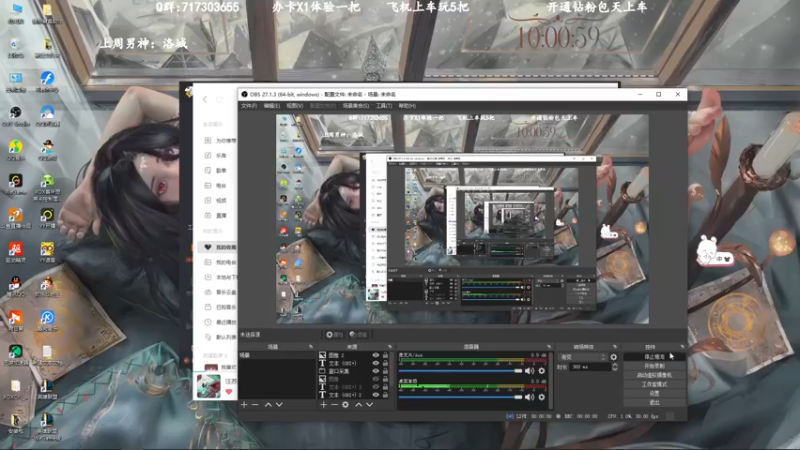Open the transition properties gear icon
800x450 pixels.
click(614, 357)
